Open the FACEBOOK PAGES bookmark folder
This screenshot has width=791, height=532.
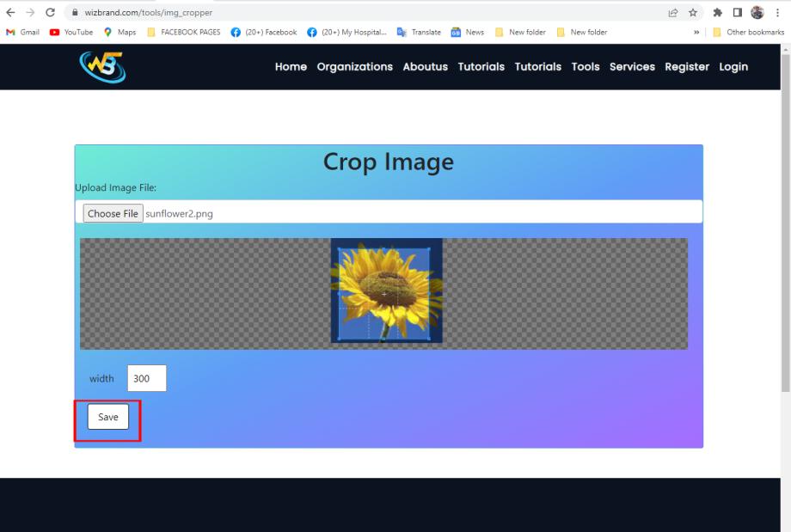coord(184,33)
